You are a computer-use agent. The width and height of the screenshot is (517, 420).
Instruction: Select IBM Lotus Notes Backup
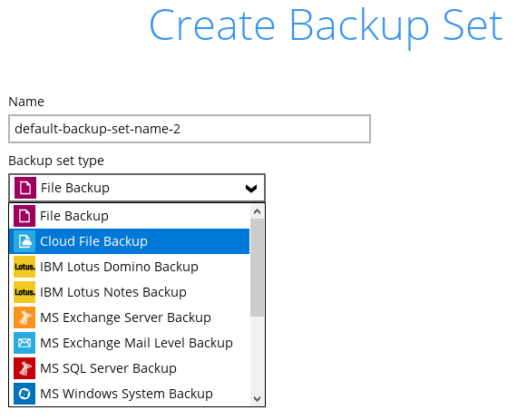pos(129,292)
